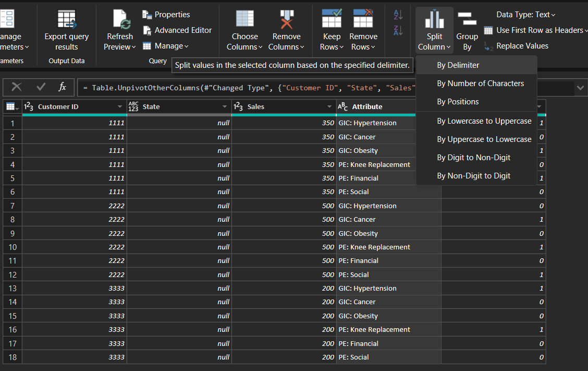Expand the Keep Rows dropdown arrow
Viewport: 588px width, 371px height.
coord(341,47)
